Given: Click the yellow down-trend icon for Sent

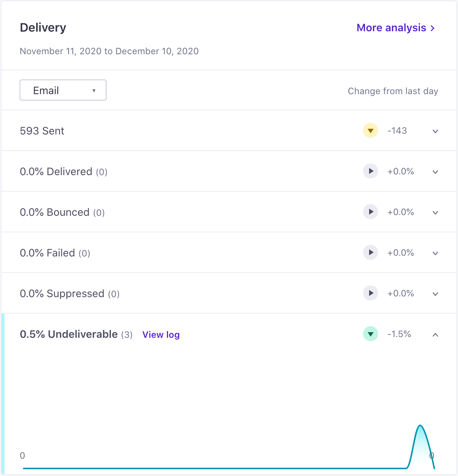Looking at the screenshot, I should [371, 130].
